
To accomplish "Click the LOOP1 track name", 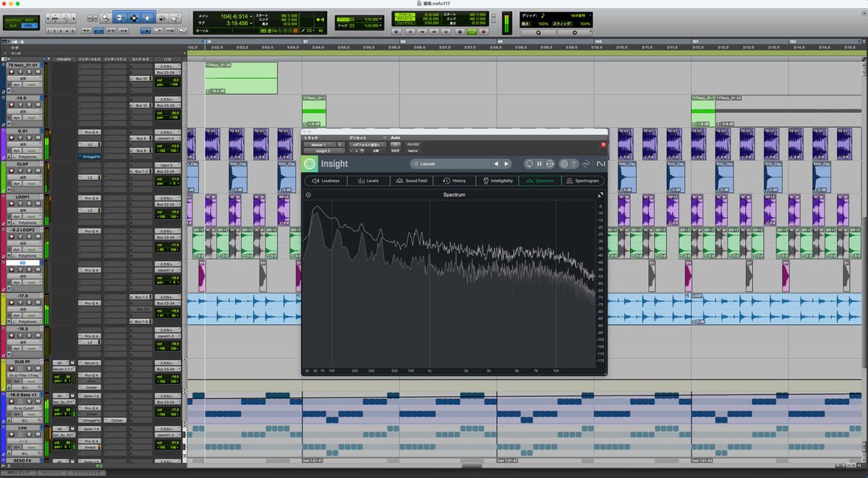I will click(24, 197).
